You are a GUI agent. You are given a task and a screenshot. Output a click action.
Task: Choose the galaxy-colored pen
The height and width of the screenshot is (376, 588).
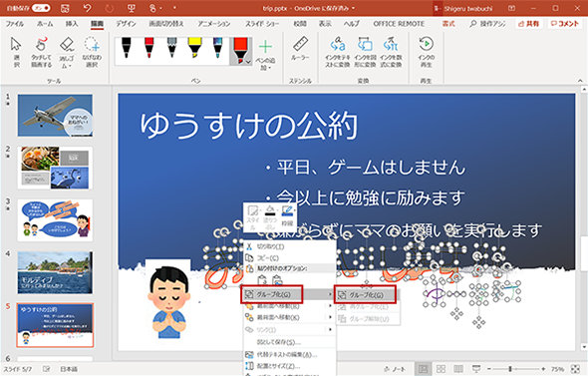tap(218, 48)
